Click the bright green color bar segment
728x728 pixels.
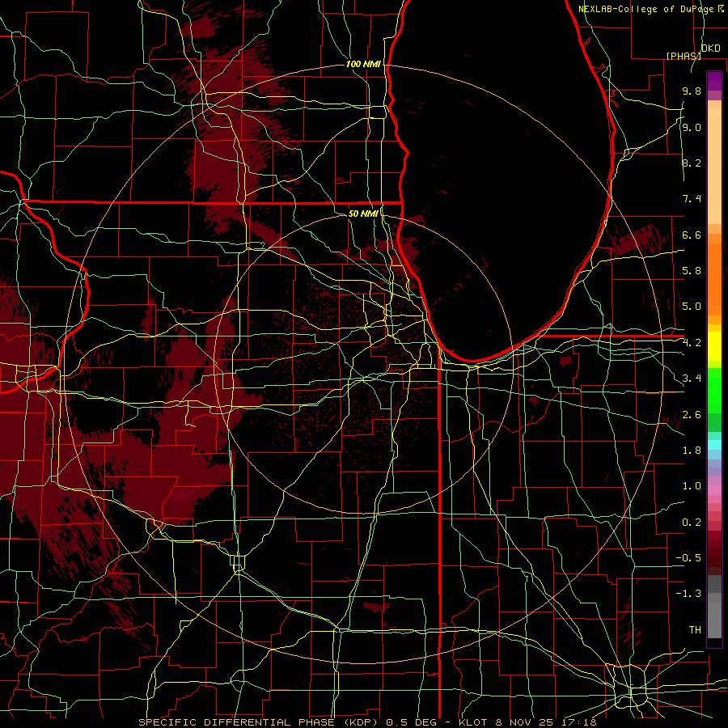pyautogui.click(x=714, y=391)
